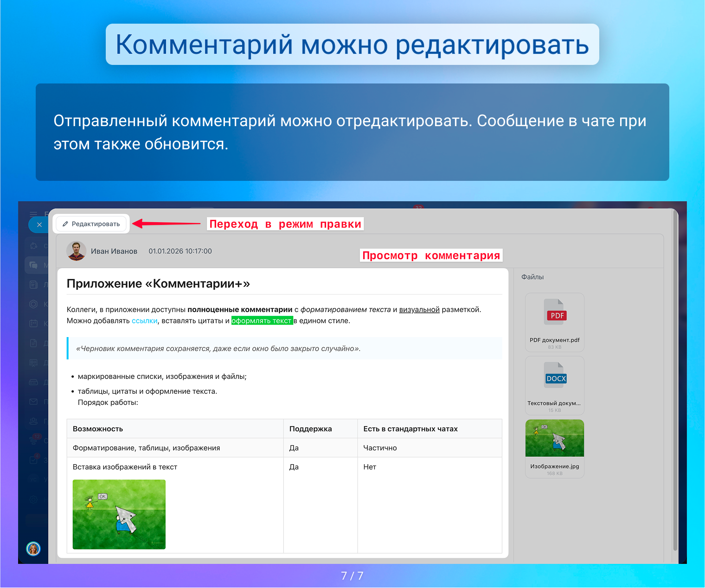Open the gear settings icon in the sidebar
705x588 pixels.
point(33,499)
